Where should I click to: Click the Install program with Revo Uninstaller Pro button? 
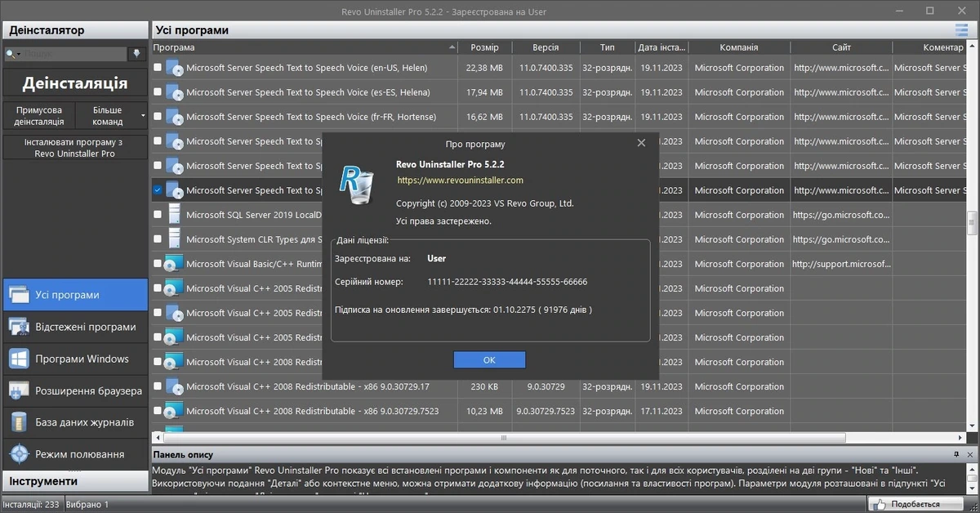[75, 148]
